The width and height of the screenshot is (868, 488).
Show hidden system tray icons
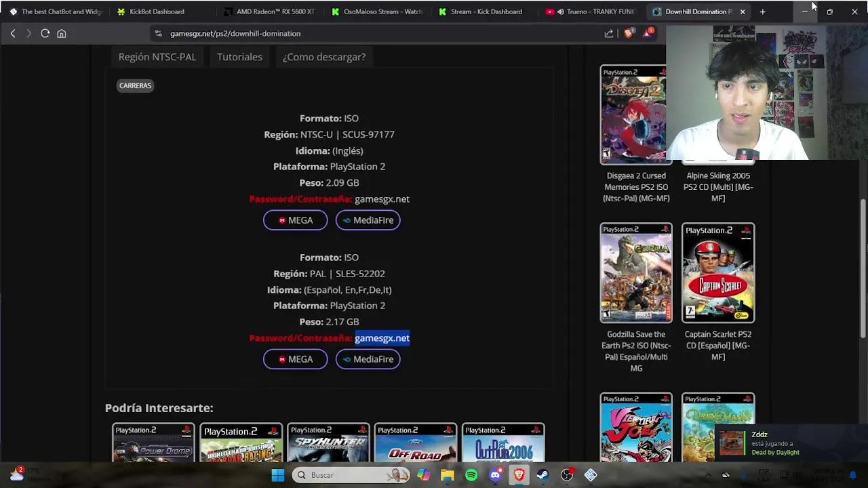click(708, 475)
